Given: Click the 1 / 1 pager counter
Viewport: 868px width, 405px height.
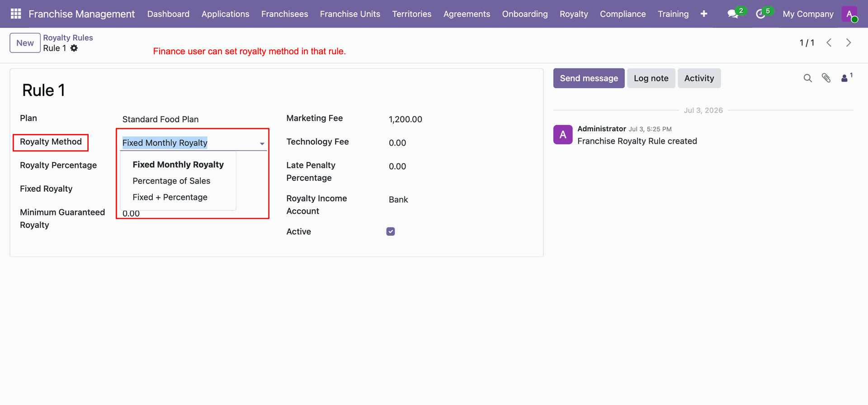Looking at the screenshot, I should click(807, 43).
